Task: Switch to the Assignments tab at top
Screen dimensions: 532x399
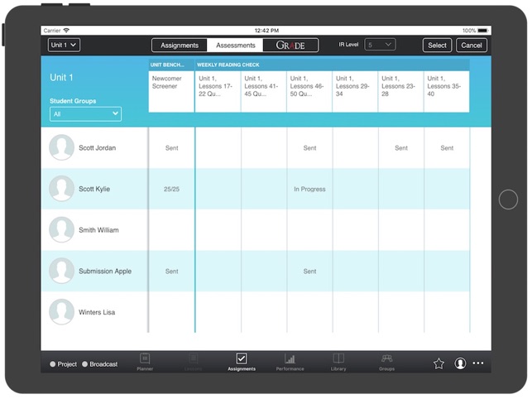Action: point(180,46)
